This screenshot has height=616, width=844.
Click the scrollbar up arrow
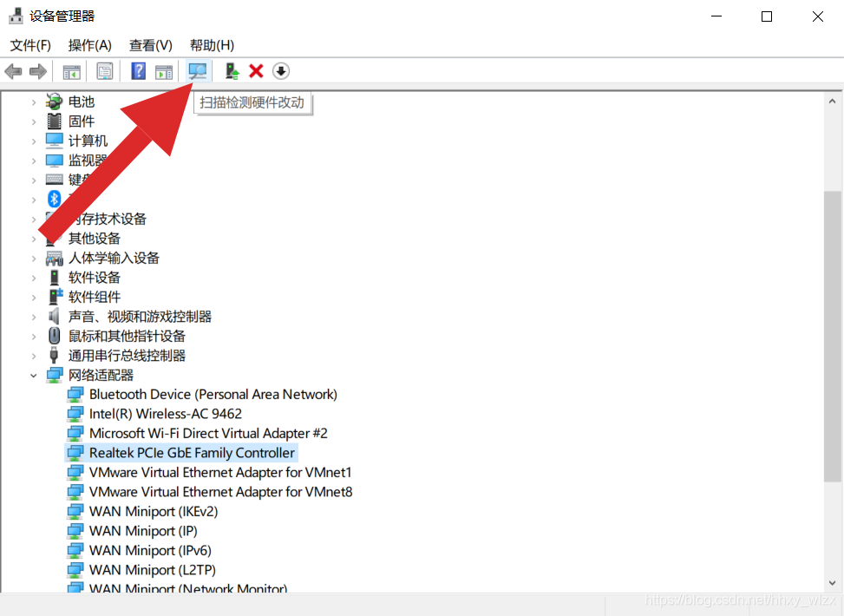click(832, 102)
